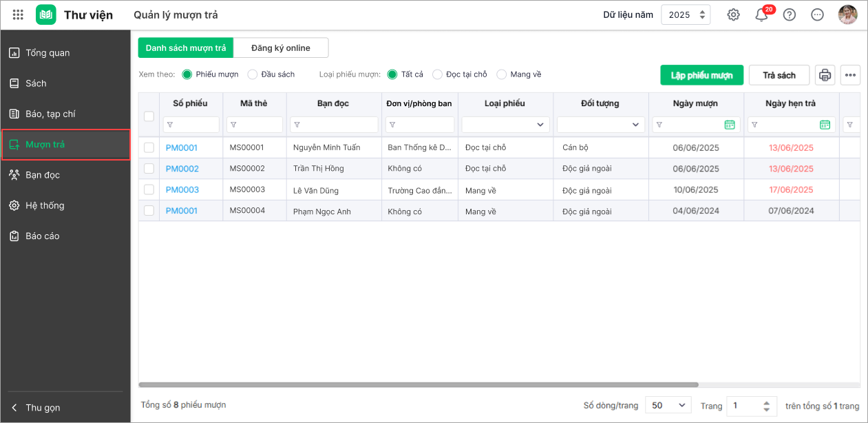Click filter icon in Mã thẻ column
Image resolution: width=868 pixels, height=423 pixels.
233,125
